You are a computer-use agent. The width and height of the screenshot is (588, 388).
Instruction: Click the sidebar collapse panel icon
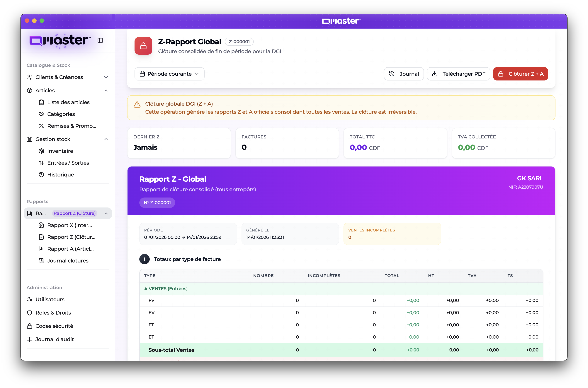point(100,40)
